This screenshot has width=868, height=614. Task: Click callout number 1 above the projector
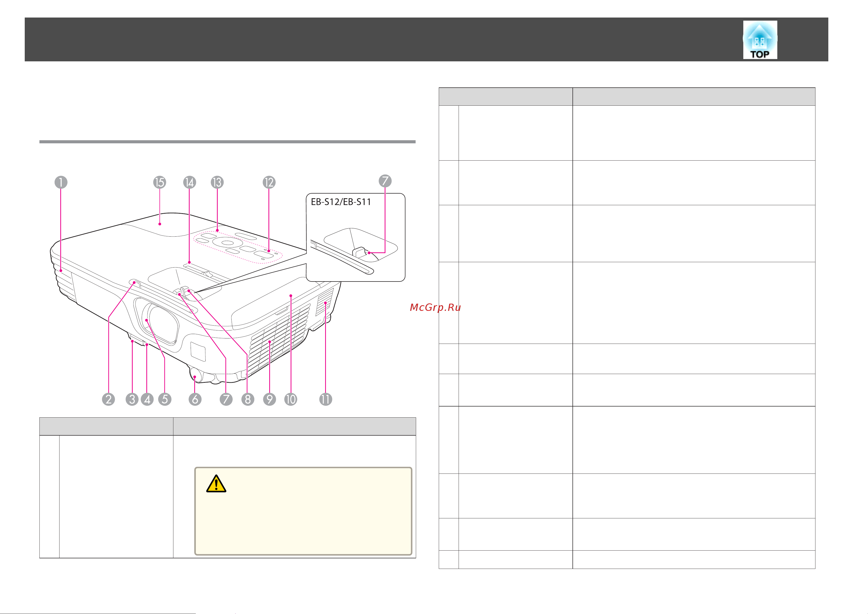pos(61,182)
